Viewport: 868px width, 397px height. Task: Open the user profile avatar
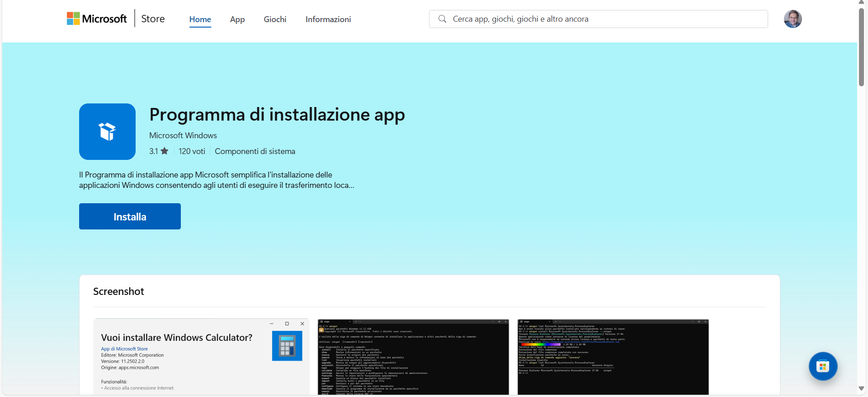pos(793,19)
